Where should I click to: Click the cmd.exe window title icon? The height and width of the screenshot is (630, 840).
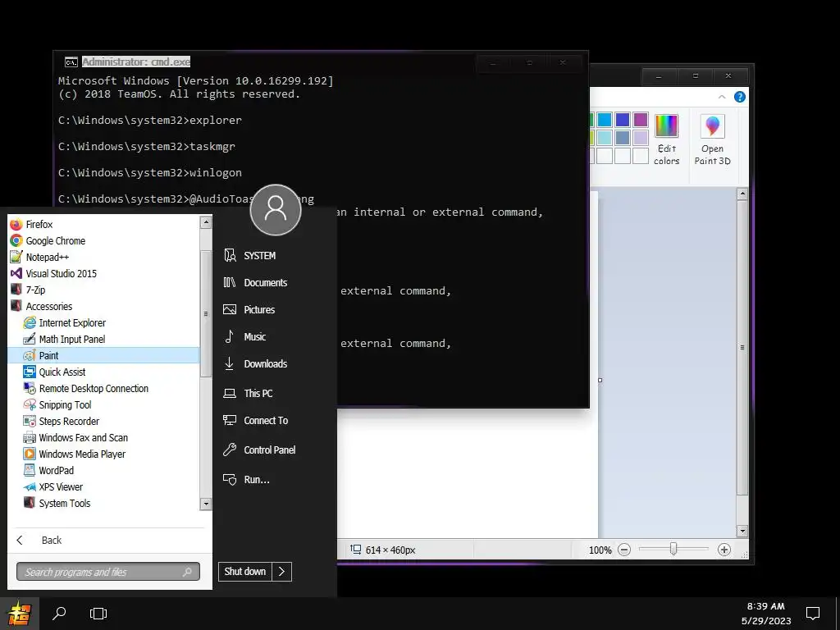click(71, 62)
